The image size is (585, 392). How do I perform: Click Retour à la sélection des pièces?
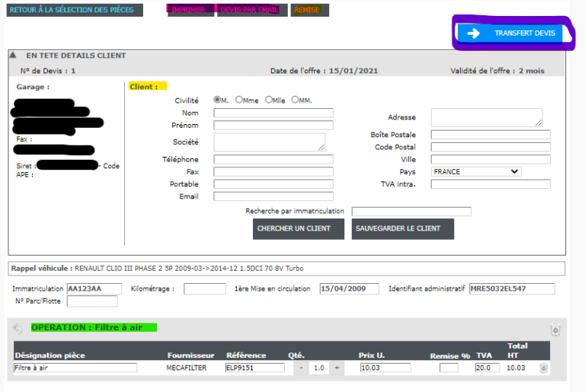pyautogui.click(x=73, y=10)
